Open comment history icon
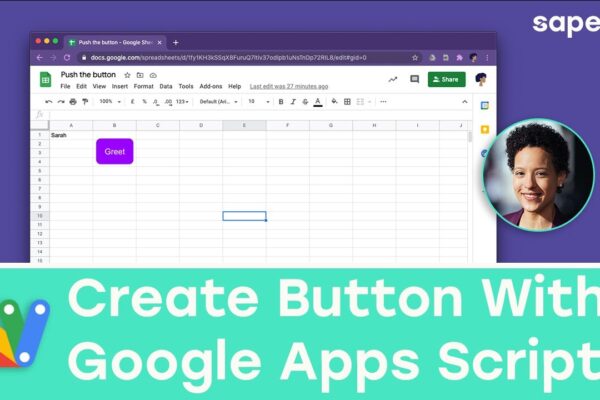Image resolution: width=600 pixels, height=400 pixels. (414, 79)
